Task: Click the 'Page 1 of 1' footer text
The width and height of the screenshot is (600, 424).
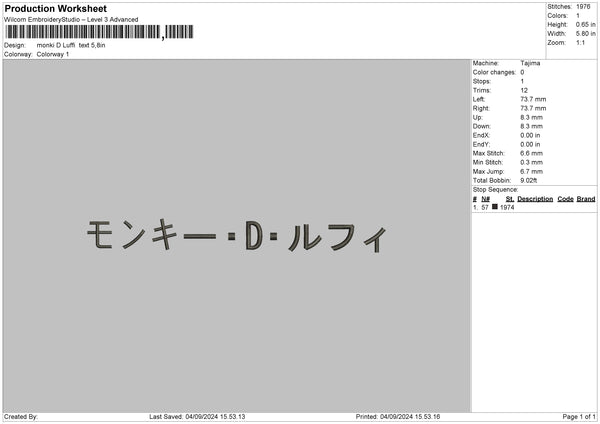Action: coord(579,417)
